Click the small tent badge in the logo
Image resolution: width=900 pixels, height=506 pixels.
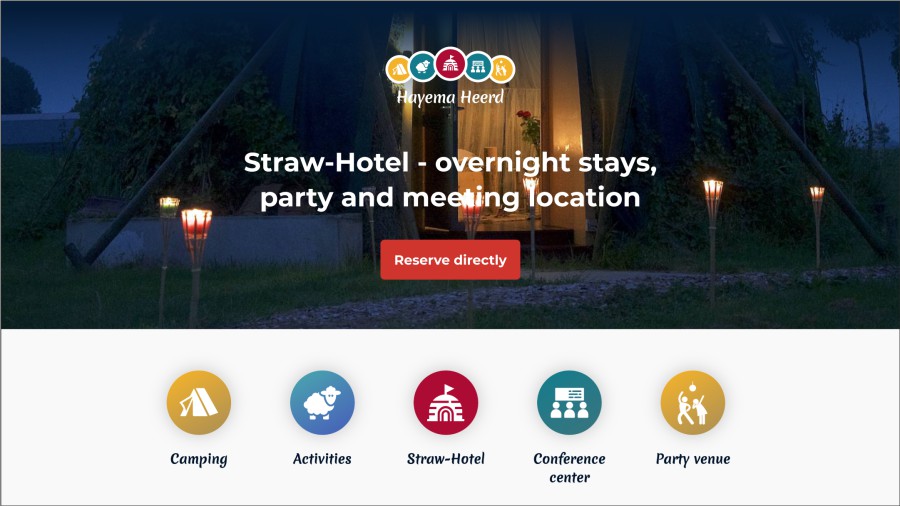coord(398,69)
